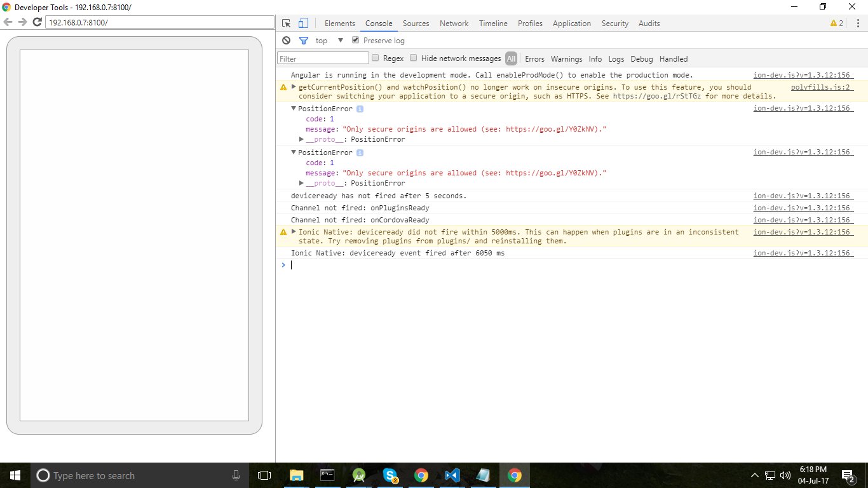Open Skype from the taskbar
This screenshot has height=488, width=868.
[390, 475]
